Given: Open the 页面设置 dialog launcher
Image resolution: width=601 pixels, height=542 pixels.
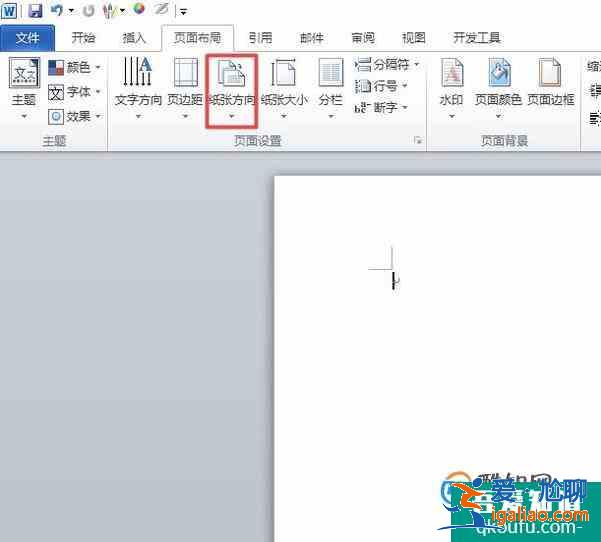Looking at the screenshot, I should pos(418,140).
